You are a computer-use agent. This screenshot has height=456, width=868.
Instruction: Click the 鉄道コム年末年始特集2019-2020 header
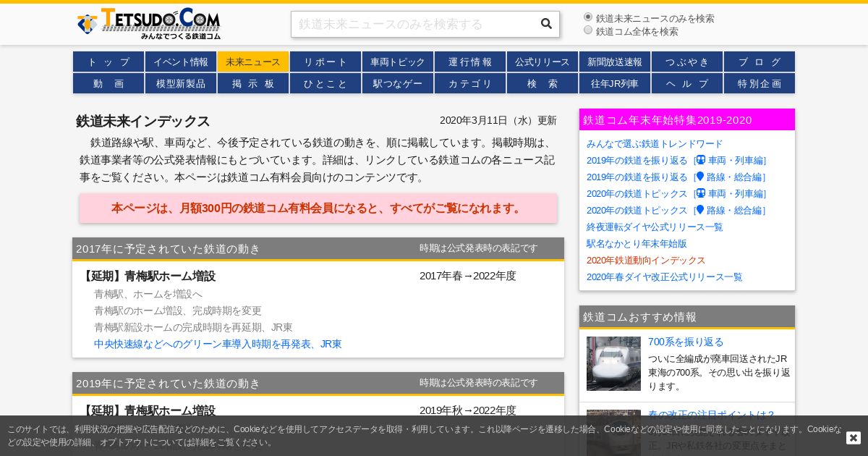pyautogui.click(x=687, y=119)
